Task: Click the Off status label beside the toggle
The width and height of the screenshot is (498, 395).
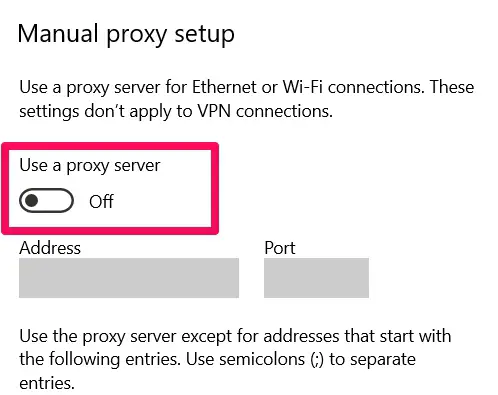Action: (101, 202)
